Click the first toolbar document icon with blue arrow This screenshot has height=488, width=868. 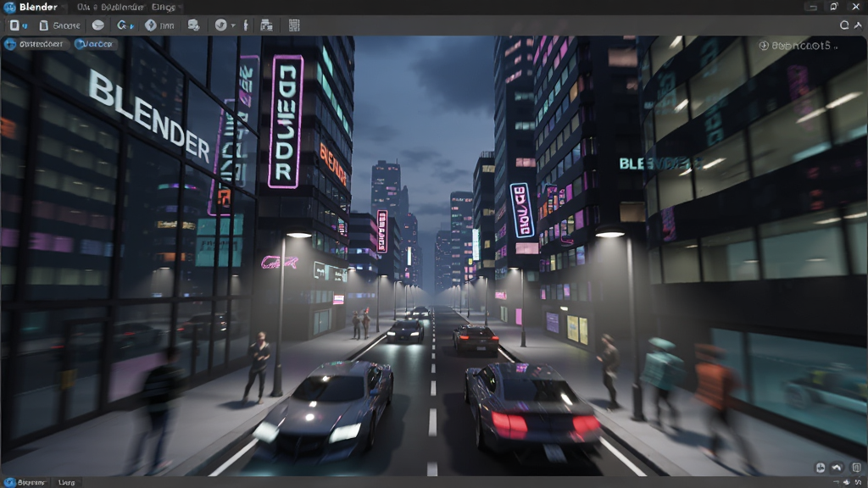coord(18,25)
